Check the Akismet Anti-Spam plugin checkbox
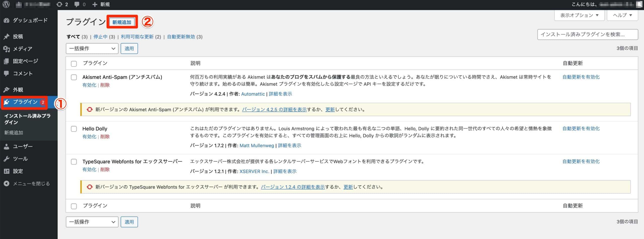Screen dimensions: 644x239 (74, 77)
